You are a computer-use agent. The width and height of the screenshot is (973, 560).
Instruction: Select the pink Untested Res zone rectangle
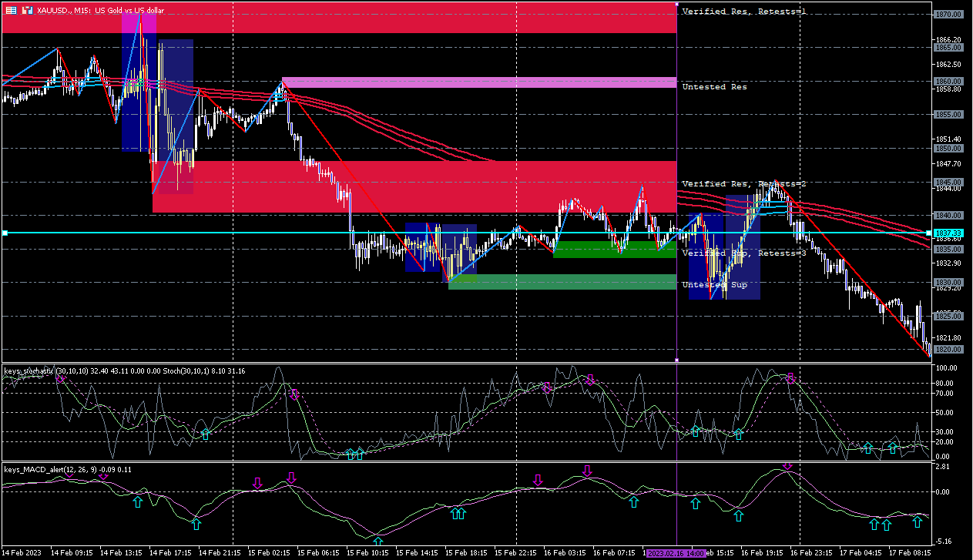click(x=479, y=82)
